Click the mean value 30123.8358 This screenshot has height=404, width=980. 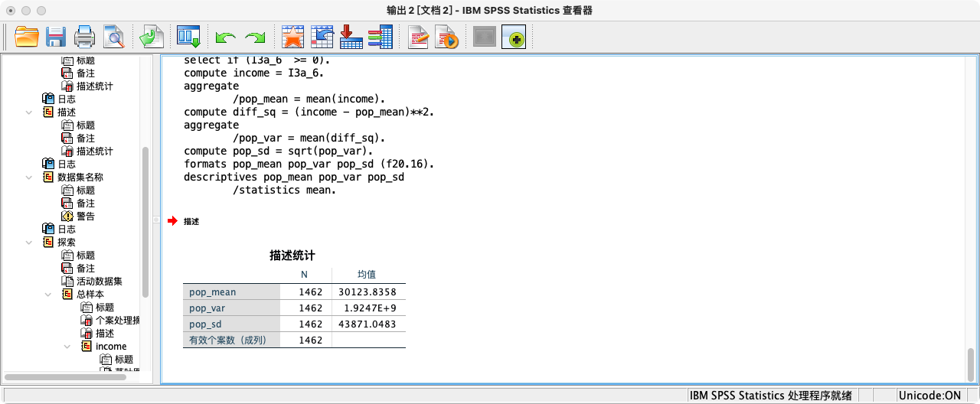(367, 292)
